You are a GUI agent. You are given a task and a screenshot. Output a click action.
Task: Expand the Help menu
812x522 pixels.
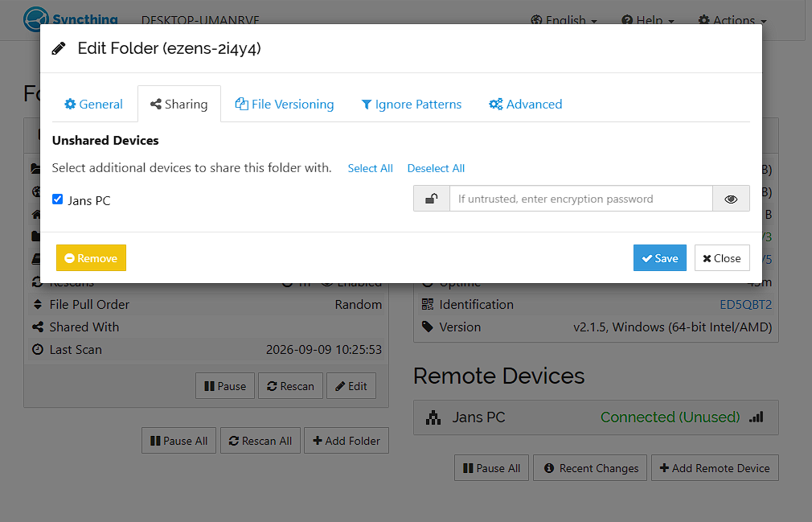click(x=648, y=20)
